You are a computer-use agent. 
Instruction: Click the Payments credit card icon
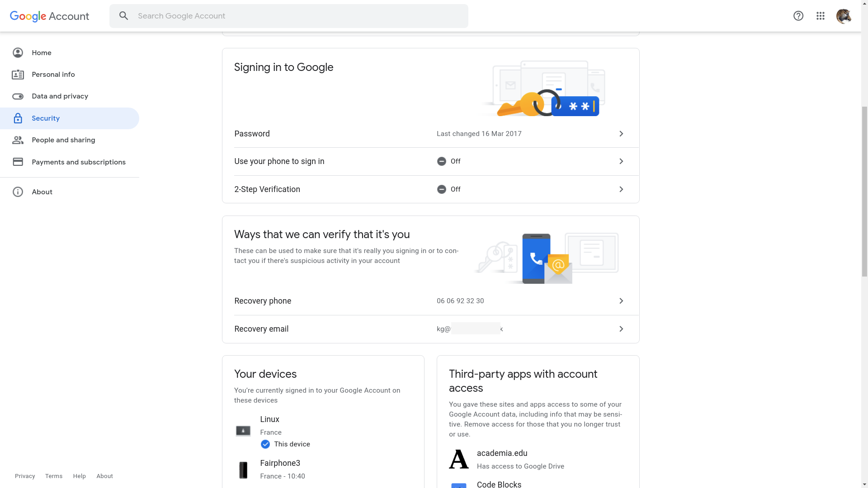coord(18,162)
